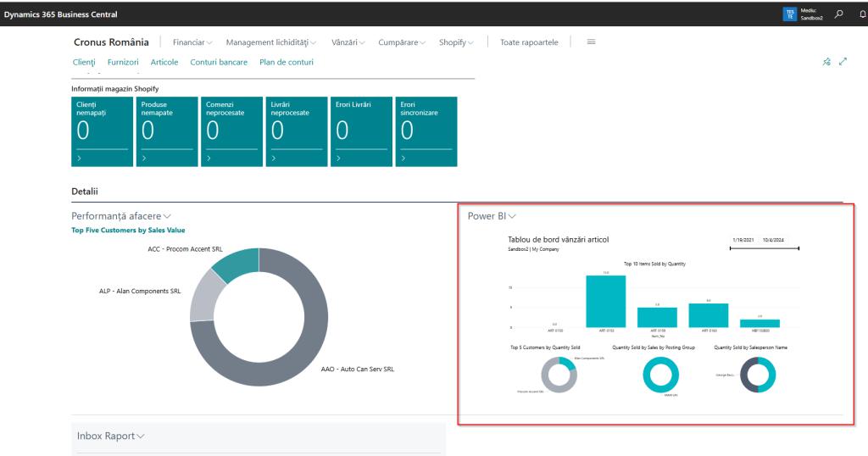The width and height of the screenshot is (868, 456).
Task: Expand the Financiar menu
Action: point(192,42)
